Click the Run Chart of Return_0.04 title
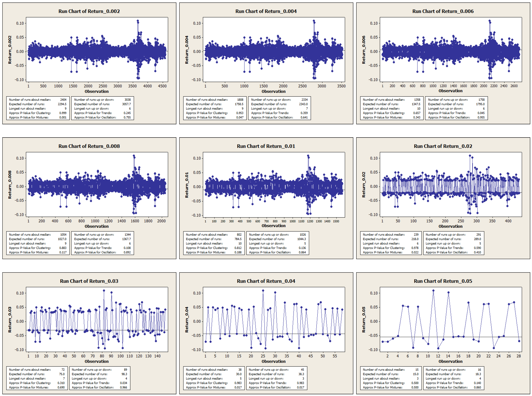 266,281
